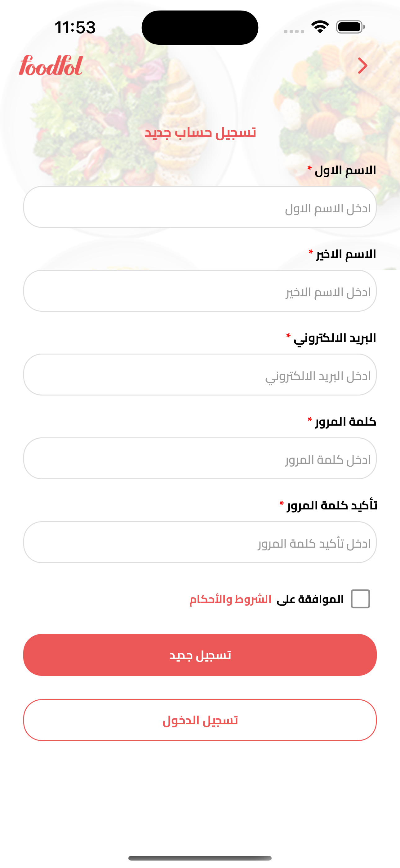Tap the back chevron arrow at top right

(362, 66)
